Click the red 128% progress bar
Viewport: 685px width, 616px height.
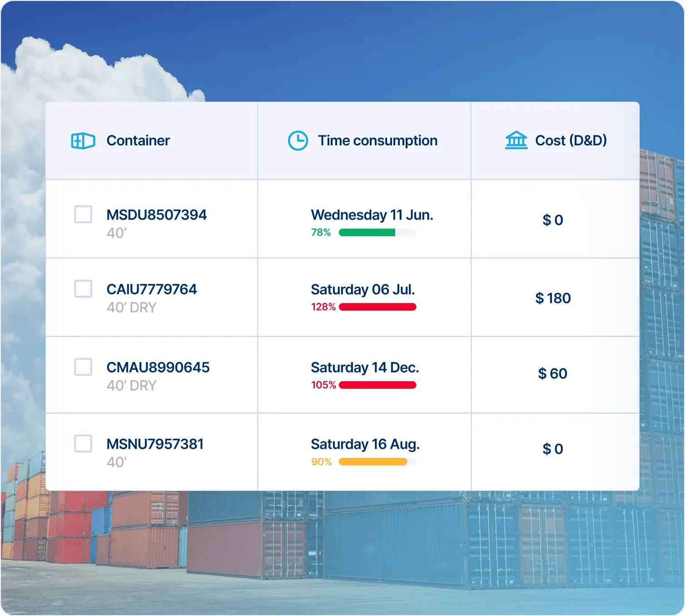point(377,307)
